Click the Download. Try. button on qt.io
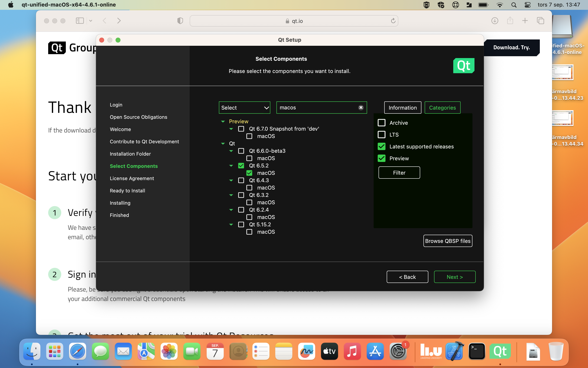 [511, 47]
